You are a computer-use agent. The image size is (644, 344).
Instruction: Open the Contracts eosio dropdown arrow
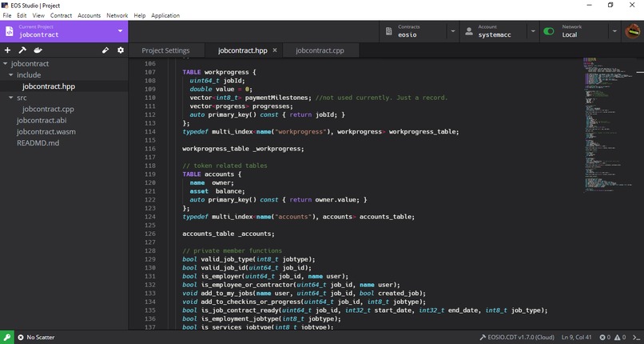click(452, 31)
